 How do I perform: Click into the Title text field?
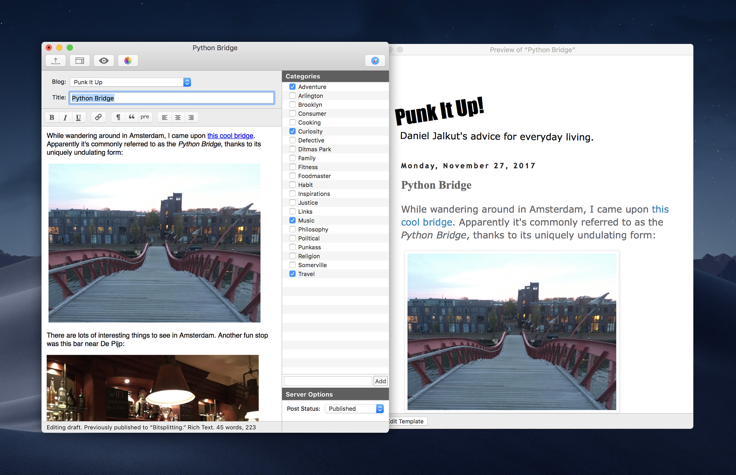click(171, 98)
